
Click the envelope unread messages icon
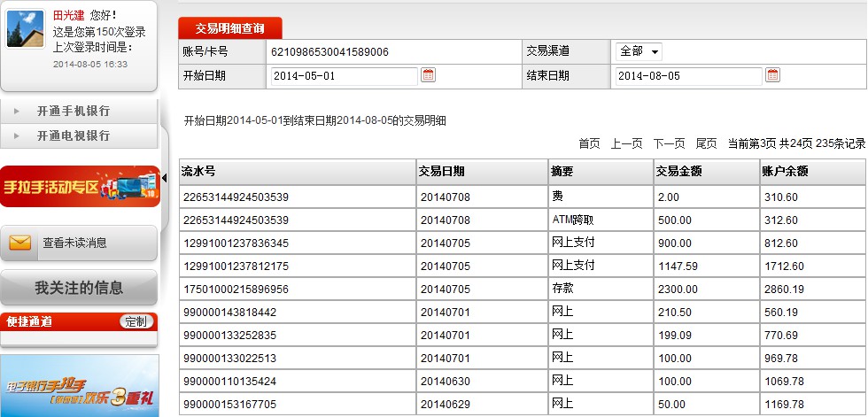(19, 243)
